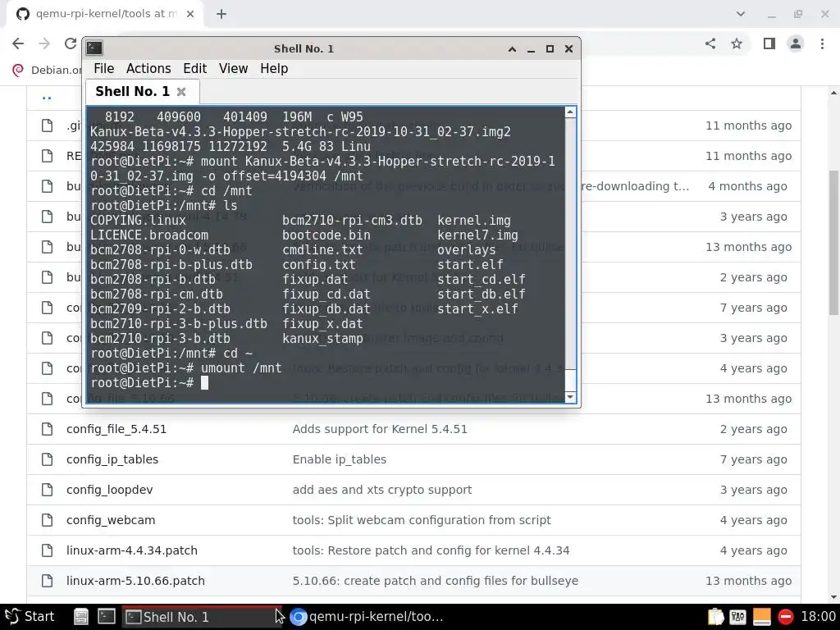Screen dimensions: 840x630
Task: Launch terminal from taskbar quick launcher
Action: click(x=106, y=617)
